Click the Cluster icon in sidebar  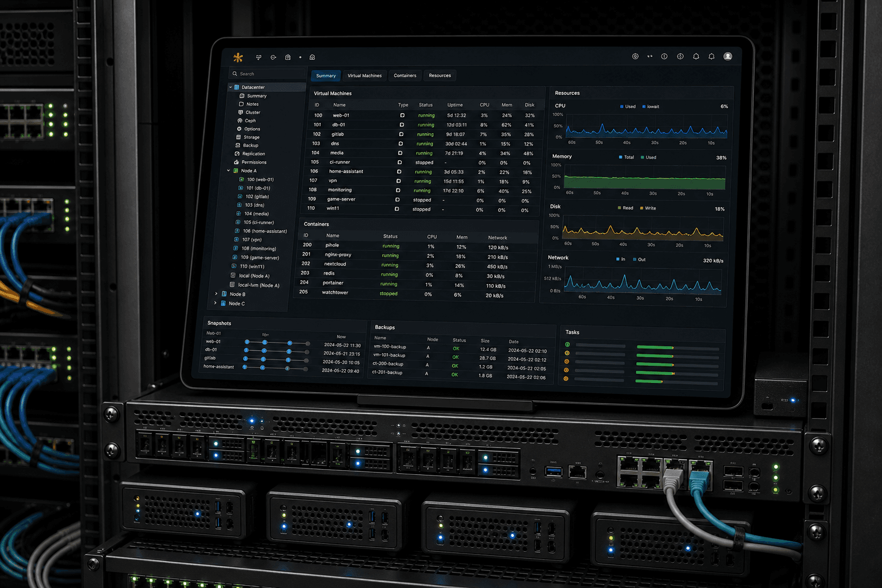(x=240, y=113)
